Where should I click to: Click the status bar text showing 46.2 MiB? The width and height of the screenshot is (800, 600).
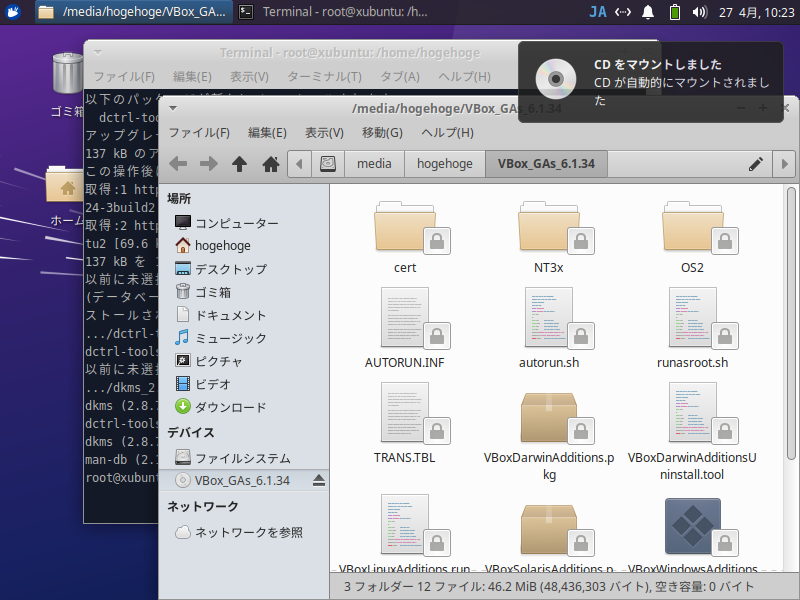click(548, 587)
